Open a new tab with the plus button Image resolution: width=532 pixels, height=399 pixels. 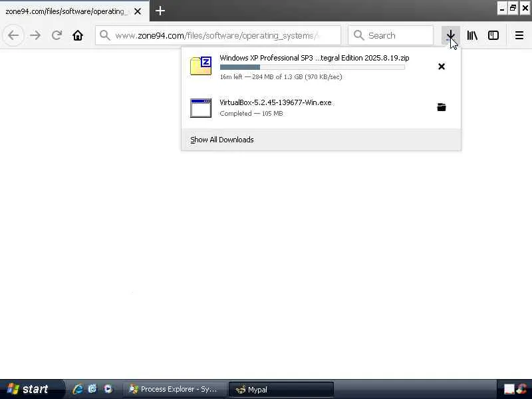160,11
